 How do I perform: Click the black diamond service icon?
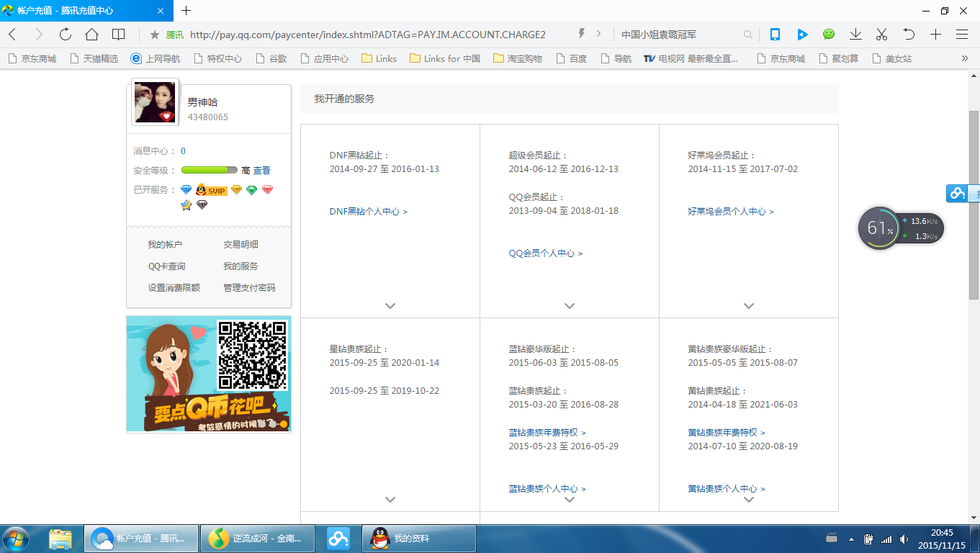pos(202,205)
